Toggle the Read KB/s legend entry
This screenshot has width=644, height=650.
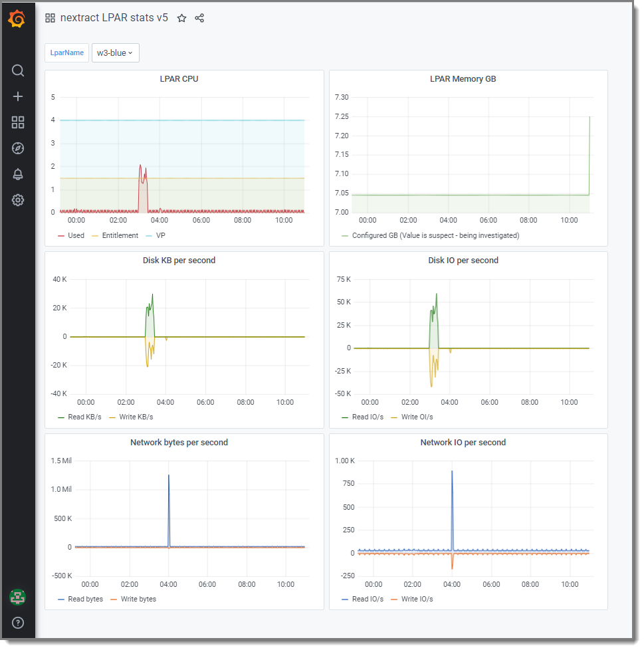click(x=84, y=417)
